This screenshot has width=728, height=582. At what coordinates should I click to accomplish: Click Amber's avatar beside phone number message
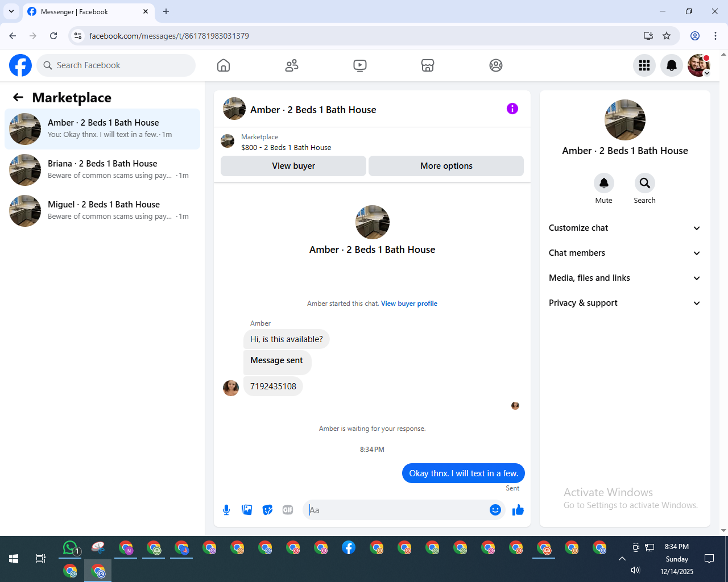tap(231, 388)
